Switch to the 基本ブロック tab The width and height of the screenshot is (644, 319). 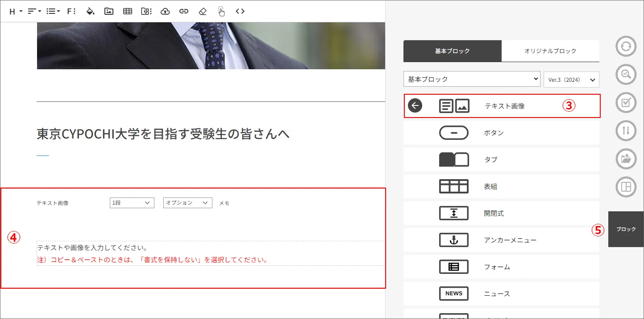click(x=453, y=51)
